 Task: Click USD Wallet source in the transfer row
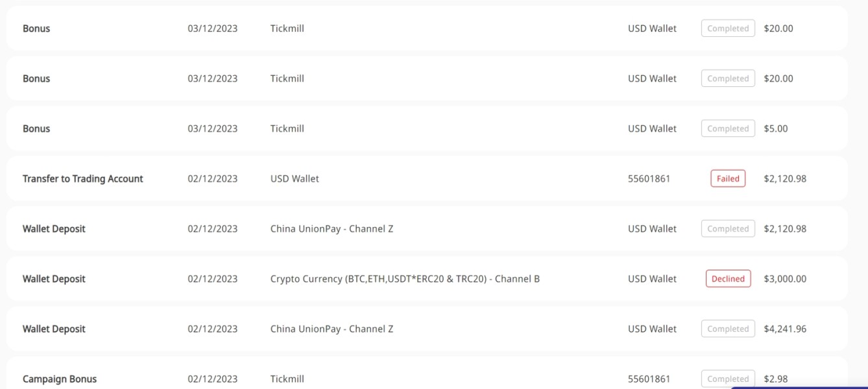pos(295,178)
